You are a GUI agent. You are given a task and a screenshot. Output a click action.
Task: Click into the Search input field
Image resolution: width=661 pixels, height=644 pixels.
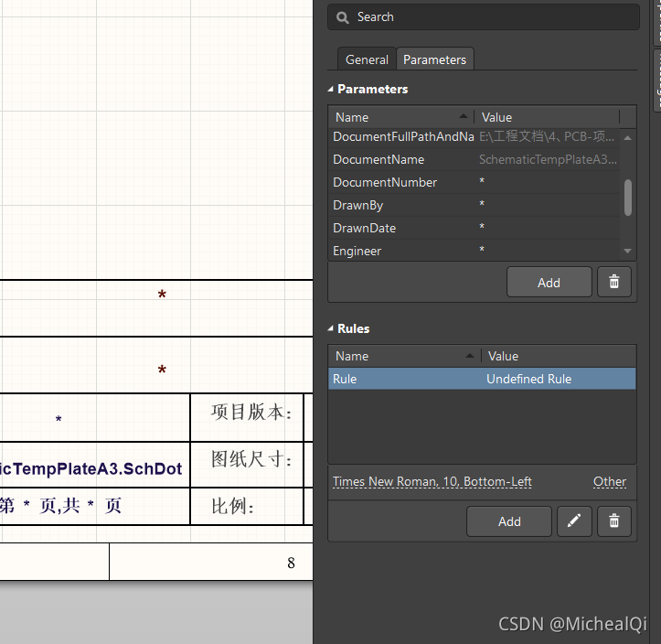click(x=494, y=17)
